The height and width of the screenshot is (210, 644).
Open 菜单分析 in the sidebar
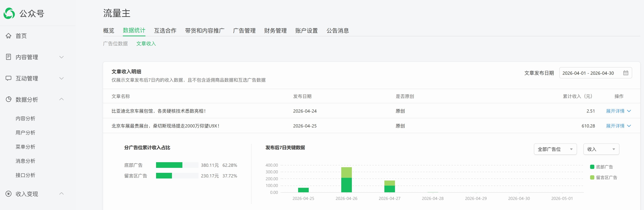pyautogui.click(x=25, y=147)
